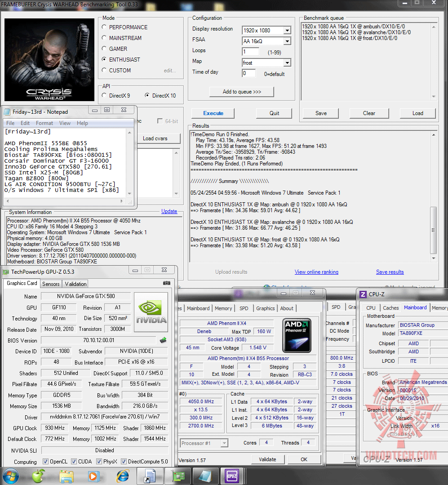The image size is (448, 485).
Task: Launch Internet Explorer from the taskbar
Action: 123,476
